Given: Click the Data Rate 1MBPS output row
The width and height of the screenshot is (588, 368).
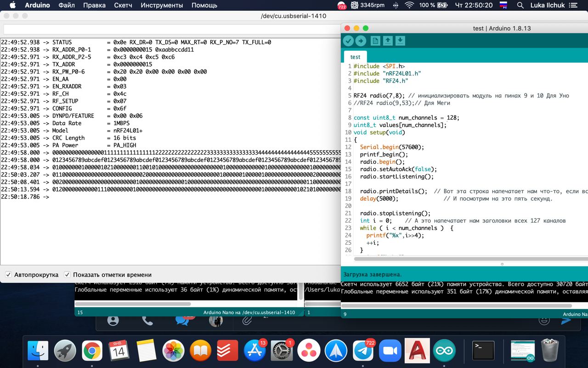Looking at the screenshot, I should [x=65, y=123].
